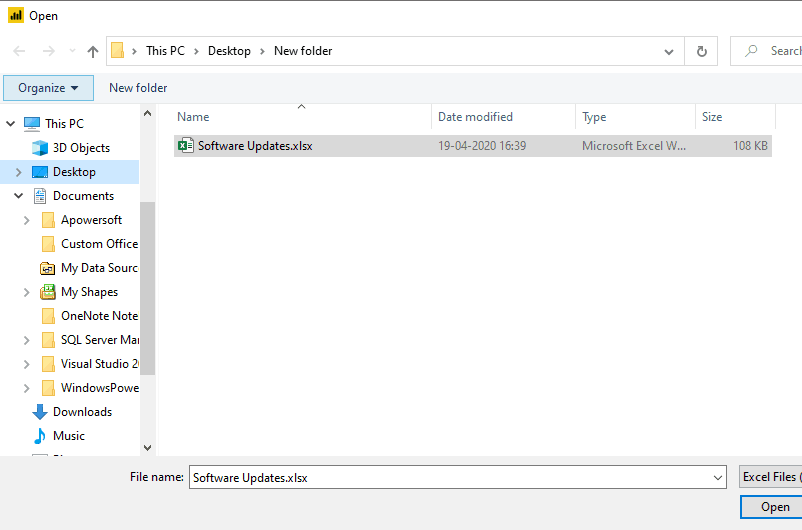Screen dimensions: 802x530
Task: Select the 3D Objects icon in sidebar
Action: tap(40, 148)
